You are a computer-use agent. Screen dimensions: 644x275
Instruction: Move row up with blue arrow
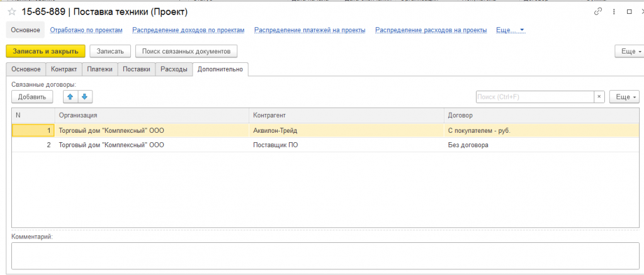pos(71,97)
